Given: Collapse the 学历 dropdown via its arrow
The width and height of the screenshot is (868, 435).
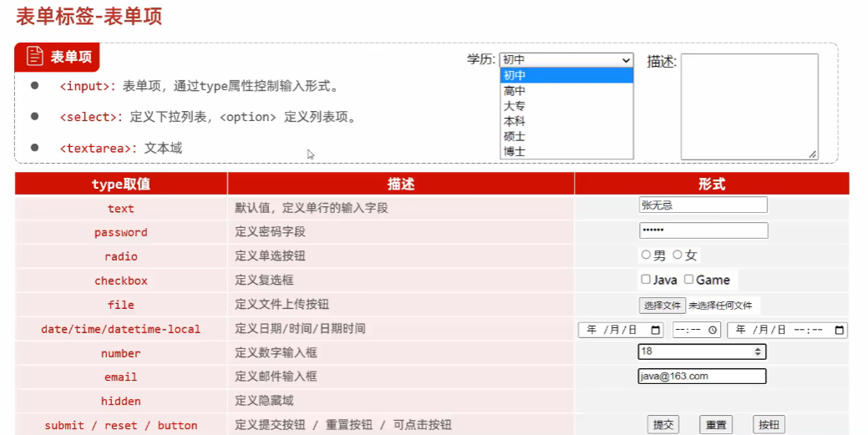Looking at the screenshot, I should point(627,60).
